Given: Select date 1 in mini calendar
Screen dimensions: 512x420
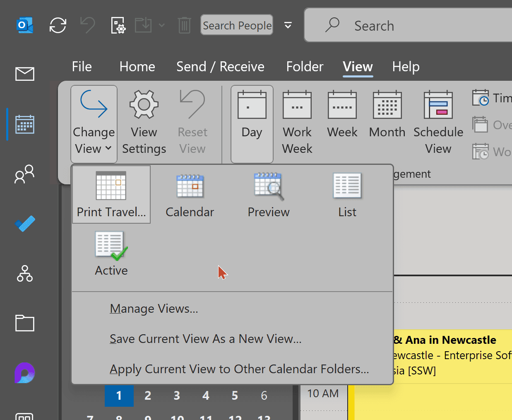Looking at the screenshot, I should click(x=119, y=396).
